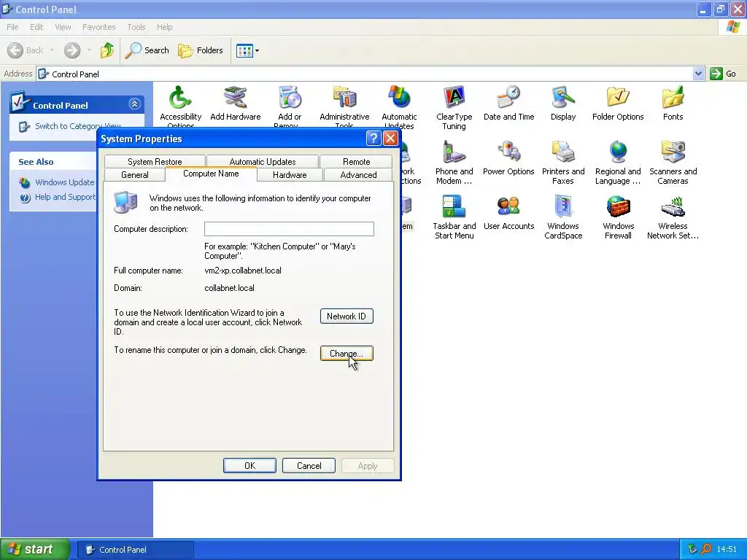
Task: Collapse the Control Panel sidebar section
Action: 134,104
